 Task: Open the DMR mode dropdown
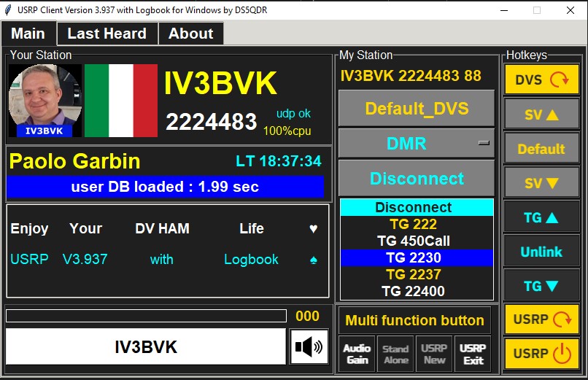417,144
